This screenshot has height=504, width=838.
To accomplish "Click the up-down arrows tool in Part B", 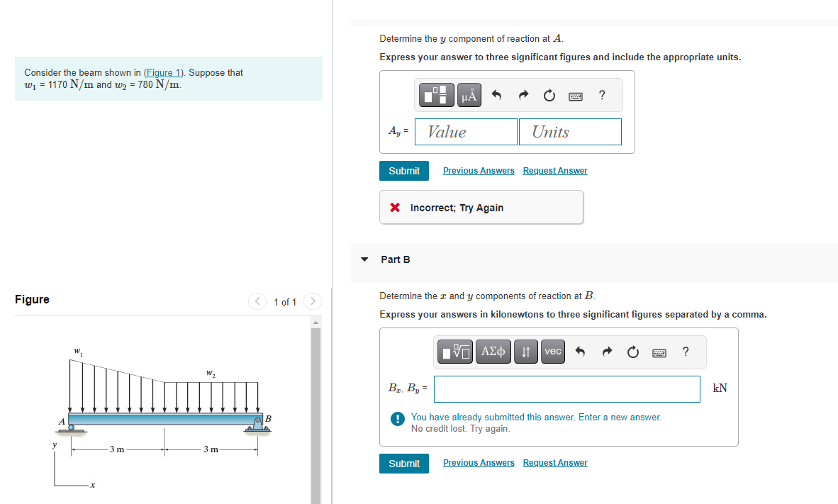I will click(525, 351).
